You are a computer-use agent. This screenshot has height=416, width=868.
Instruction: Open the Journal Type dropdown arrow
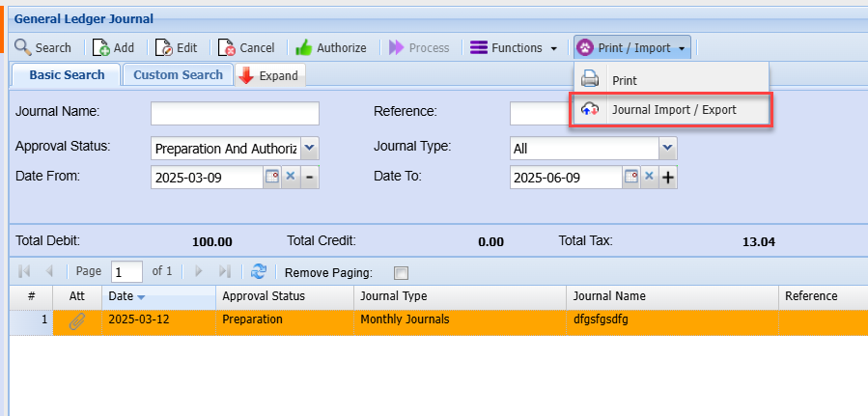[x=667, y=149]
